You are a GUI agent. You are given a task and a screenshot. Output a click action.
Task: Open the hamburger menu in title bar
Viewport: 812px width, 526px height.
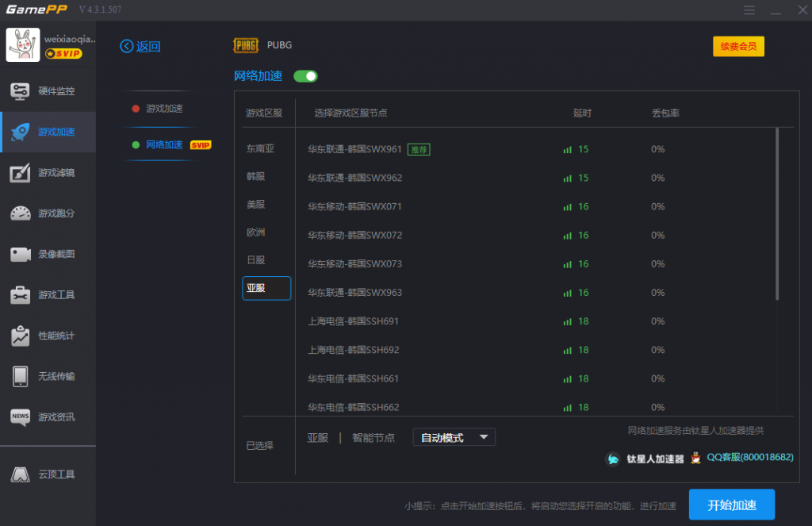click(749, 10)
